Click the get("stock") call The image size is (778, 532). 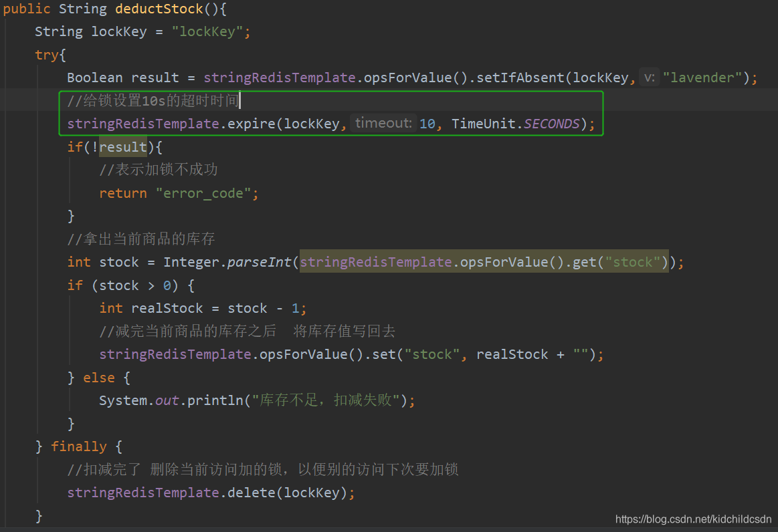620,262
